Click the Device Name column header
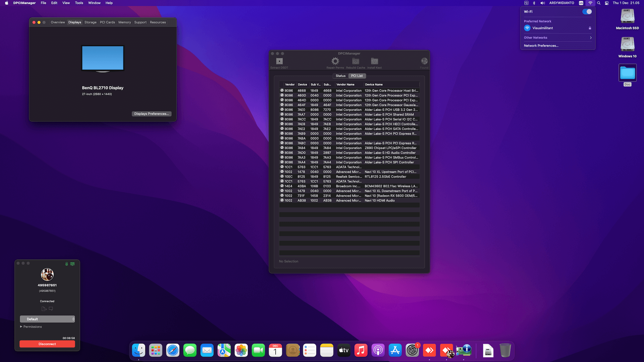 391,84
